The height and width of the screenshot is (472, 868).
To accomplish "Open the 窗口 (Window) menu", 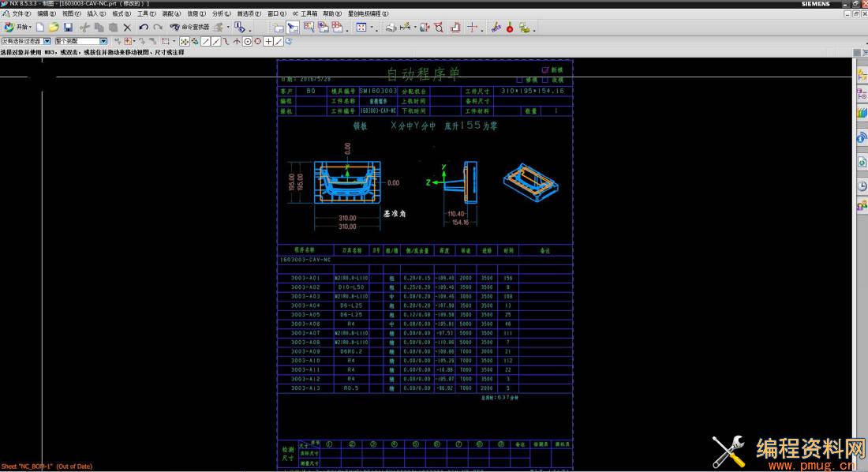I will 276,13.
